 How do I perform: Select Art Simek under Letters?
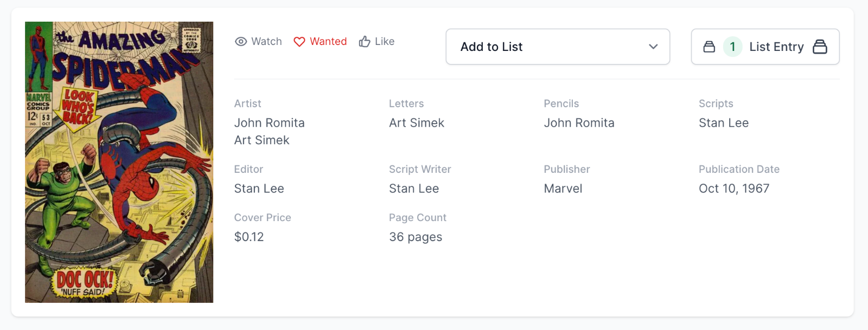click(x=416, y=123)
